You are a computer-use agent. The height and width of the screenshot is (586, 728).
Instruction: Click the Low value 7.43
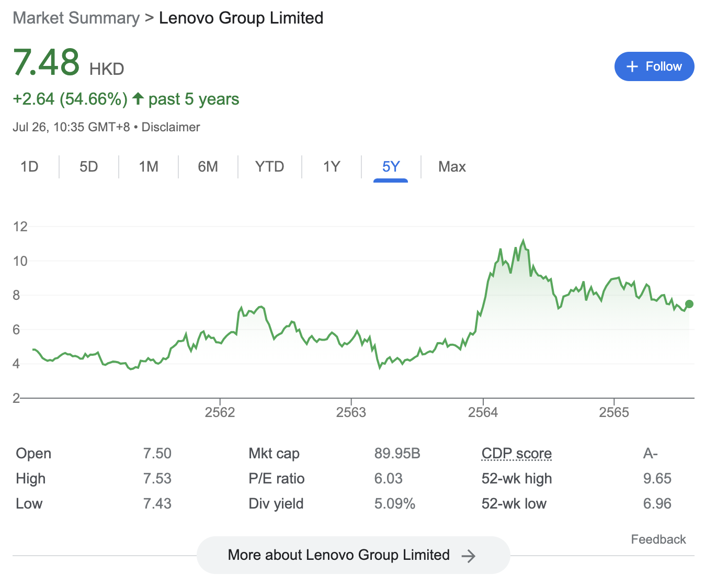click(157, 504)
